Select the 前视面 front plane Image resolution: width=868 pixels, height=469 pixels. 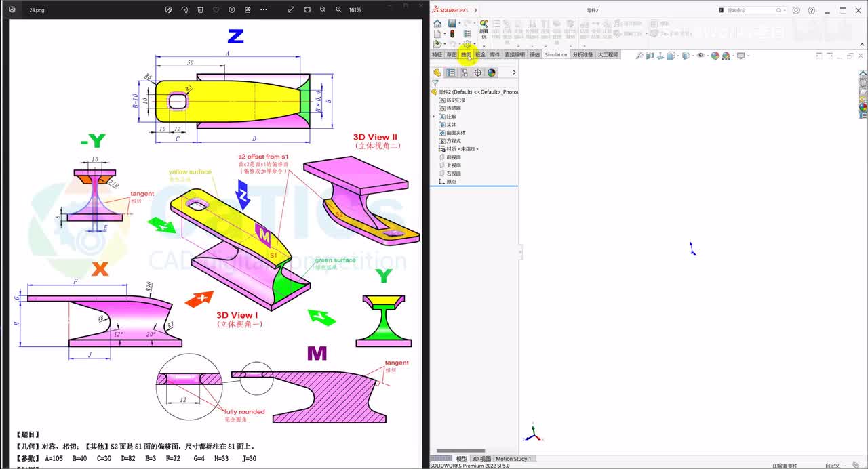pyautogui.click(x=450, y=157)
